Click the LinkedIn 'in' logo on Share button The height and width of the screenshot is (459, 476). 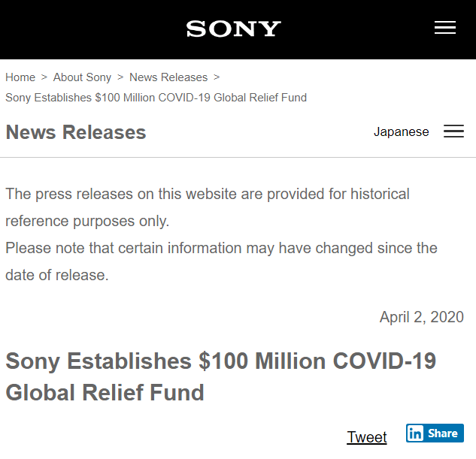tap(416, 433)
